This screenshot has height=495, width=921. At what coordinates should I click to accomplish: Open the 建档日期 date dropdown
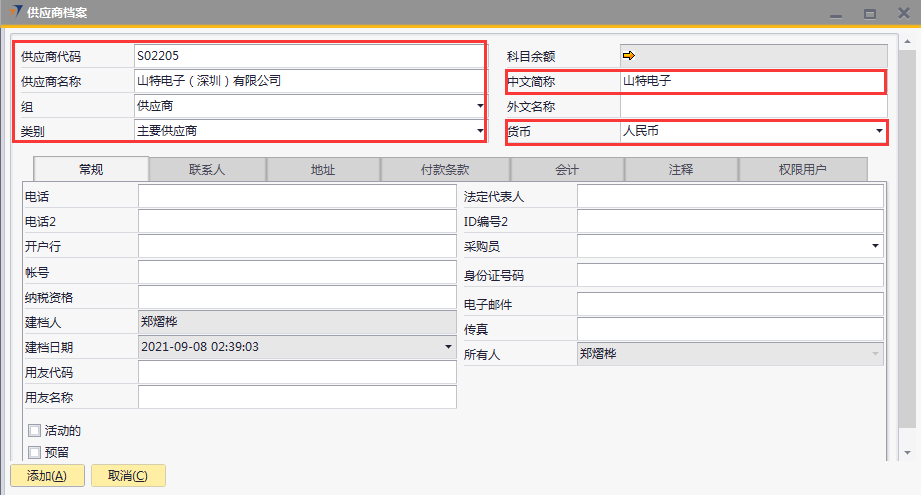(x=448, y=347)
